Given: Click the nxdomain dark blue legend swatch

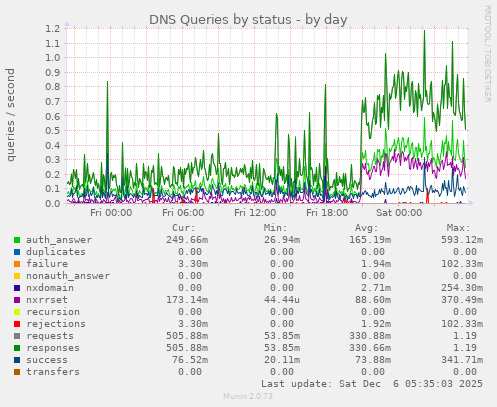Looking at the screenshot, I should [17, 288].
